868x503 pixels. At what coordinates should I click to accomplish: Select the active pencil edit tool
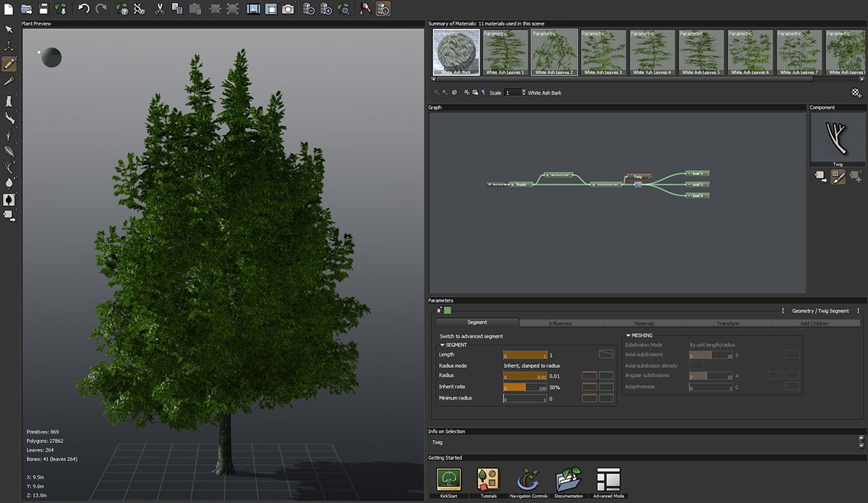tap(9, 64)
